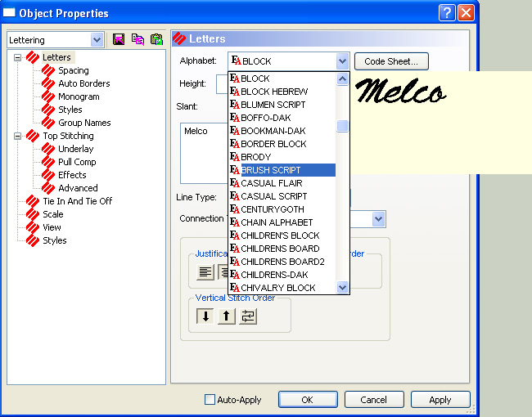Choose CHILDRENS-DAK alphabet
This screenshot has height=417, width=532.
pos(282,275)
